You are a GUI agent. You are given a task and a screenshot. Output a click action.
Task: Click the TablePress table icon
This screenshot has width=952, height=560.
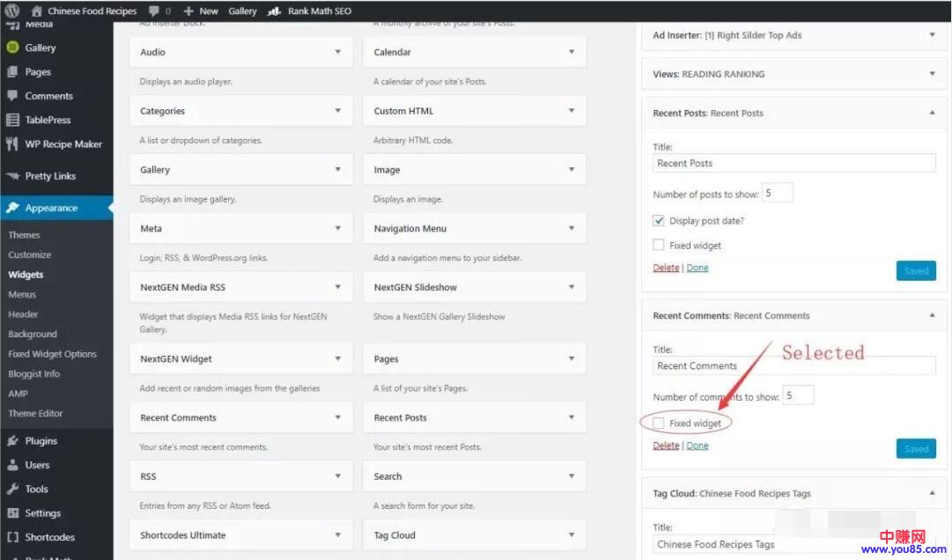[12, 121]
